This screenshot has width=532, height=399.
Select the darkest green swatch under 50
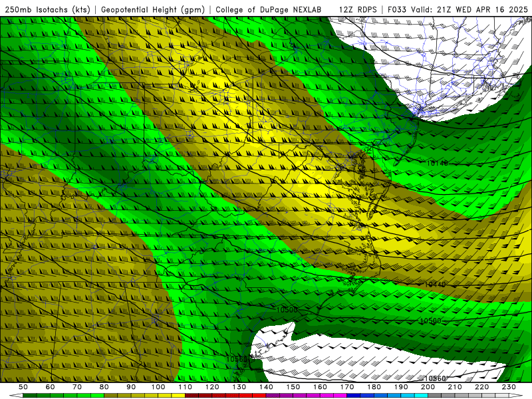tap(30, 396)
